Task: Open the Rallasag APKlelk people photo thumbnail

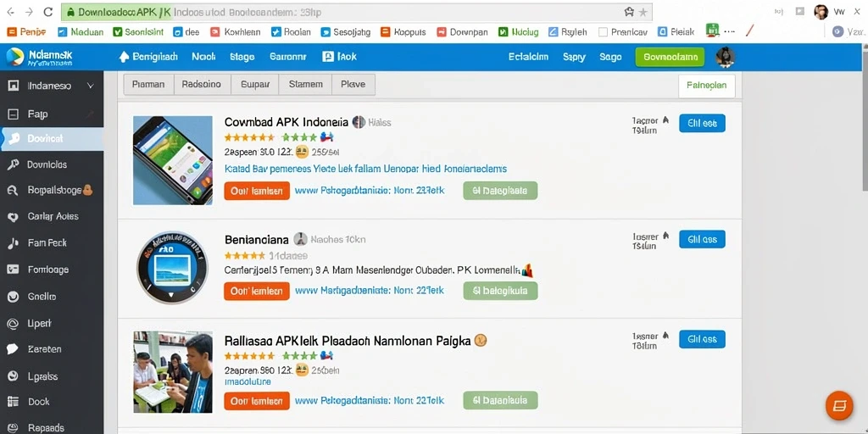Action: click(173, 371)
